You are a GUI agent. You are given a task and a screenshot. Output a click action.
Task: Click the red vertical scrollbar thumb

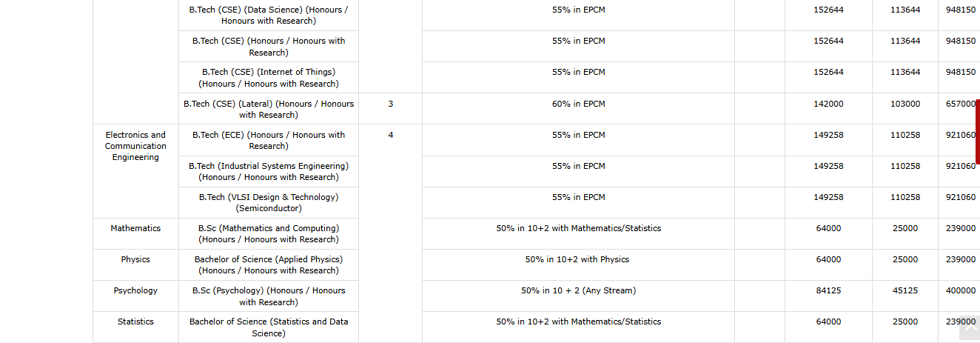977,131
